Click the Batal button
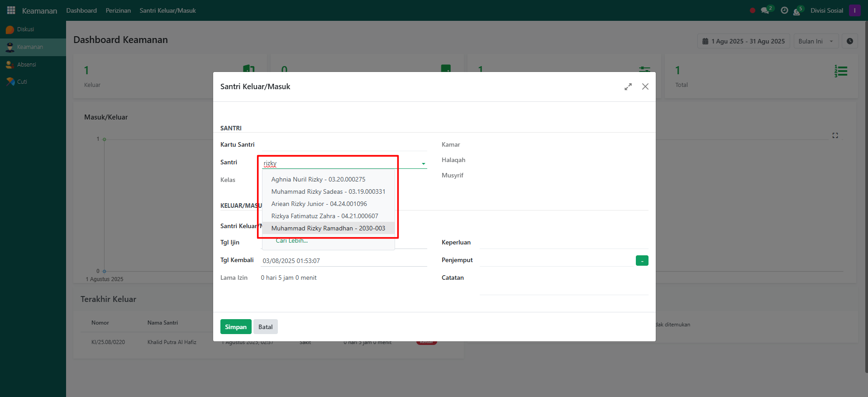The image size is (868, 397). (265, 327)
